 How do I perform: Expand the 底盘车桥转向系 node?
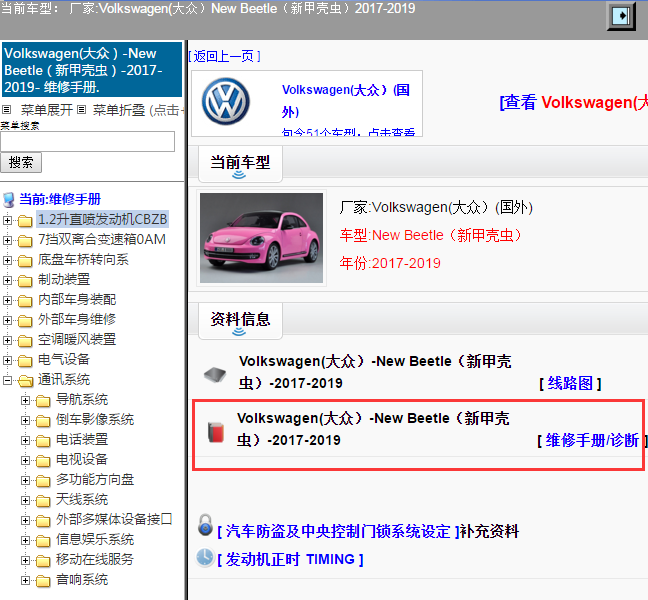click(7, 260)
